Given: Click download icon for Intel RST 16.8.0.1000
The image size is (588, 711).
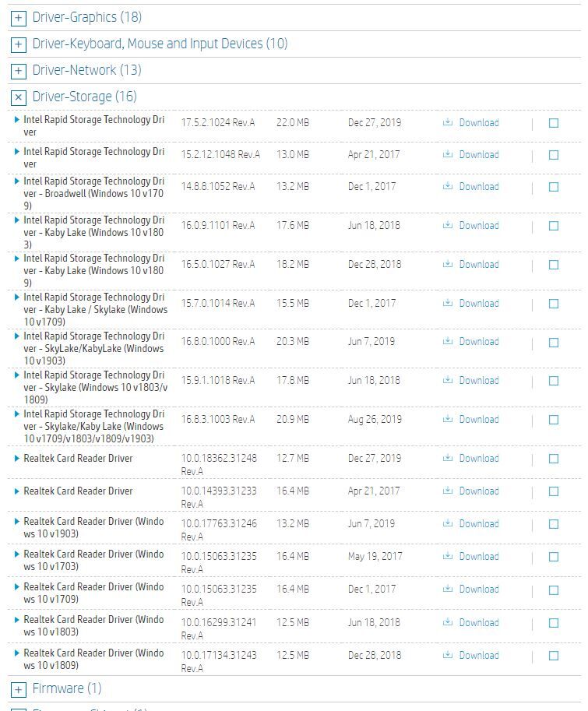Looking at the screenshot, I should point(448,341).
